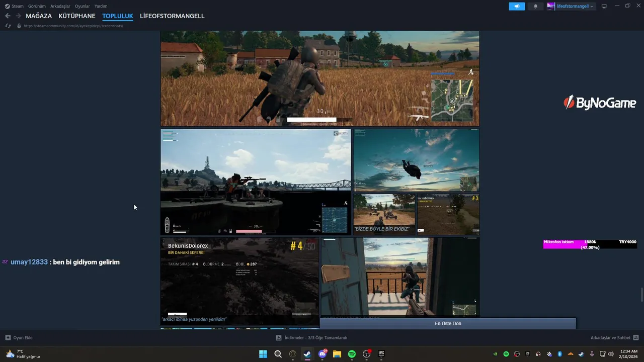Open Spotify from the taskbar
Screen dimensions: 644x362
click(x=352, y=354)
